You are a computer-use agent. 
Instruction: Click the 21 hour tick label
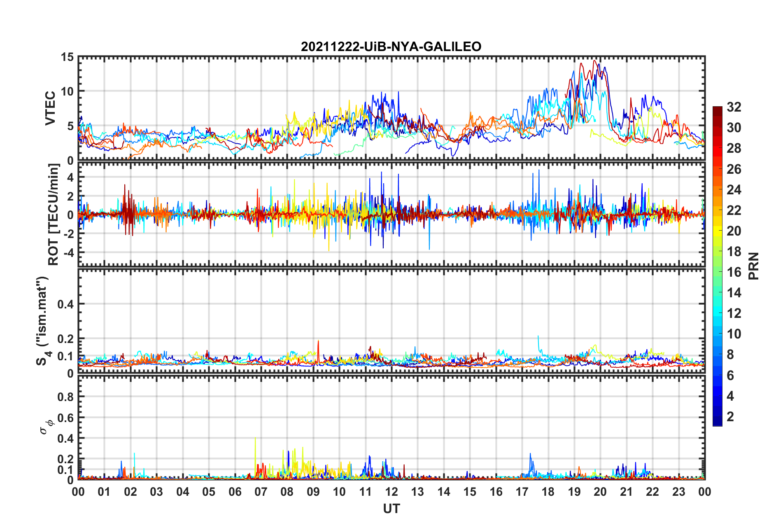click(x=627, y=492)
